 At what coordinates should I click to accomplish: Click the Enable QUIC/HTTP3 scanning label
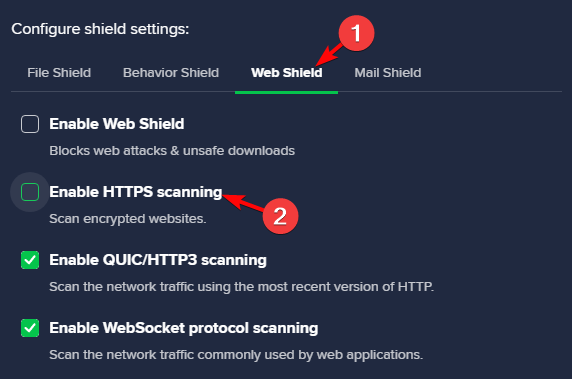click(158, 260)
